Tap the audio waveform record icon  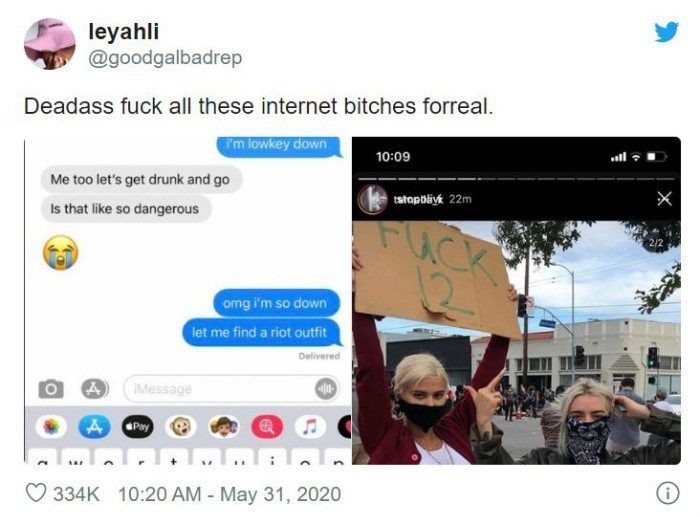(x=325, y=389)
